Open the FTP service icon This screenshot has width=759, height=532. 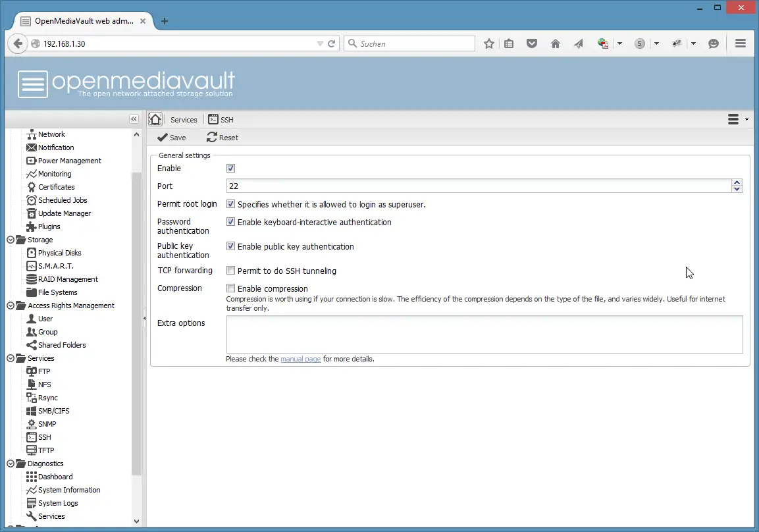click(32, 371)
